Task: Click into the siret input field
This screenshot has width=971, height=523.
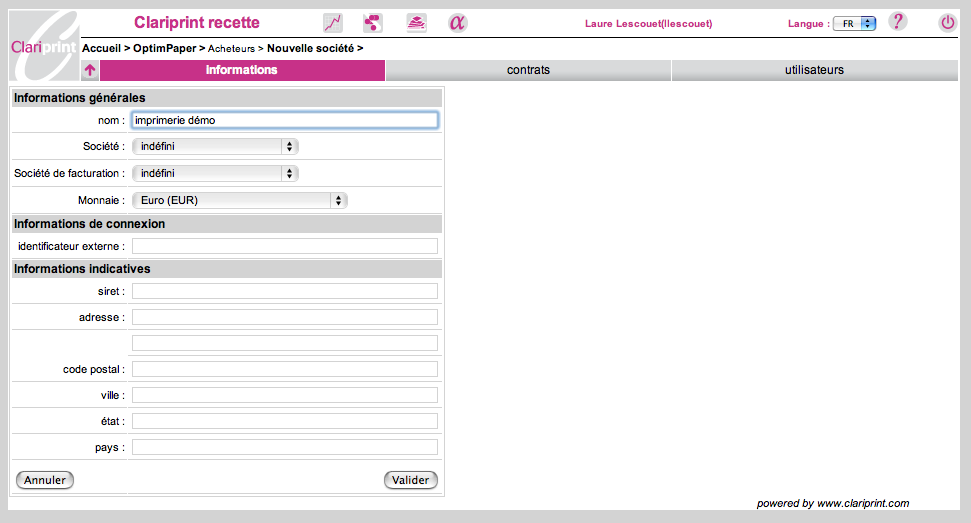Action: [x=285, y=291]
